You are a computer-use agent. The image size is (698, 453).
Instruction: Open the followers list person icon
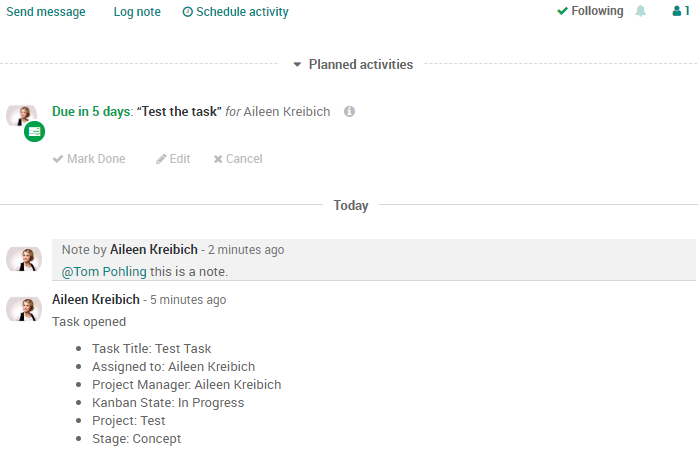point(677,11)
